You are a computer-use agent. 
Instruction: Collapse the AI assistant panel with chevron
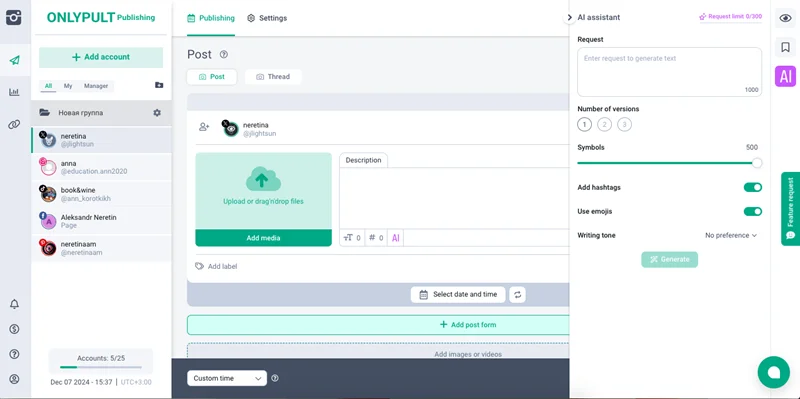pyautogui.click(x=569, y=17)
